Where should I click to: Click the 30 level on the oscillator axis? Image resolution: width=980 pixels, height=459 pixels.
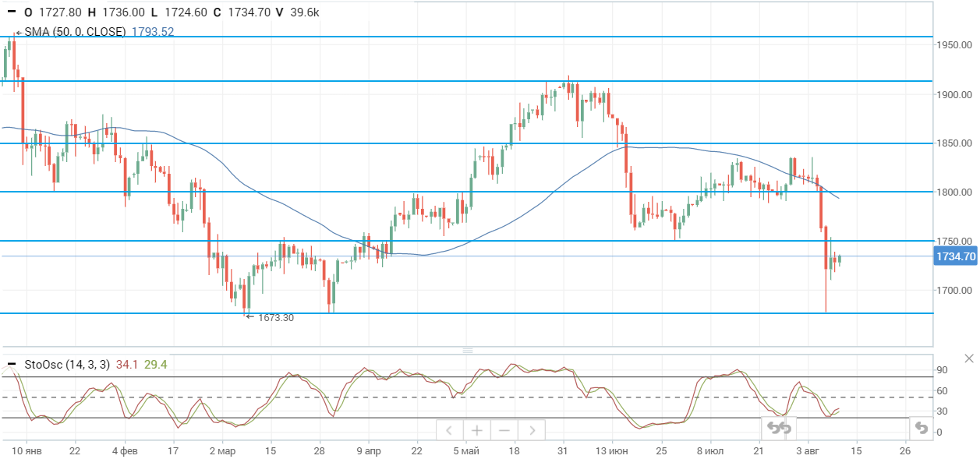(x=942, y=412)
